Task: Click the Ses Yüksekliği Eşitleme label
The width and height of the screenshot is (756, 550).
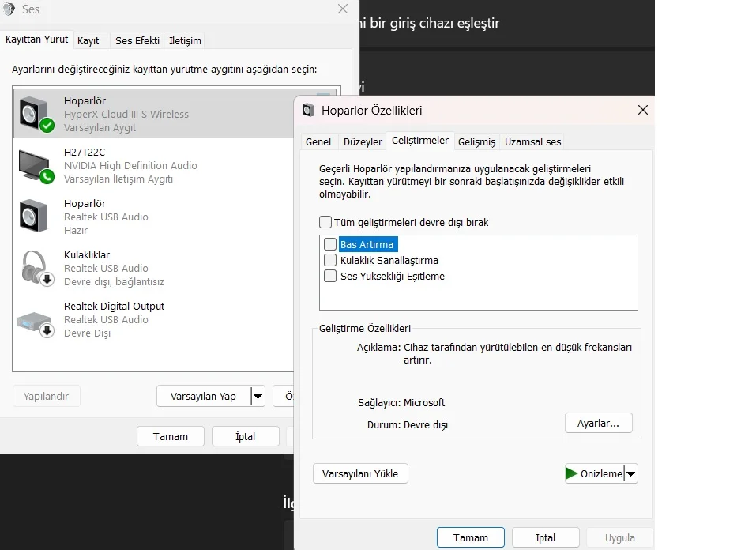Action: click(x=393, y=277)
